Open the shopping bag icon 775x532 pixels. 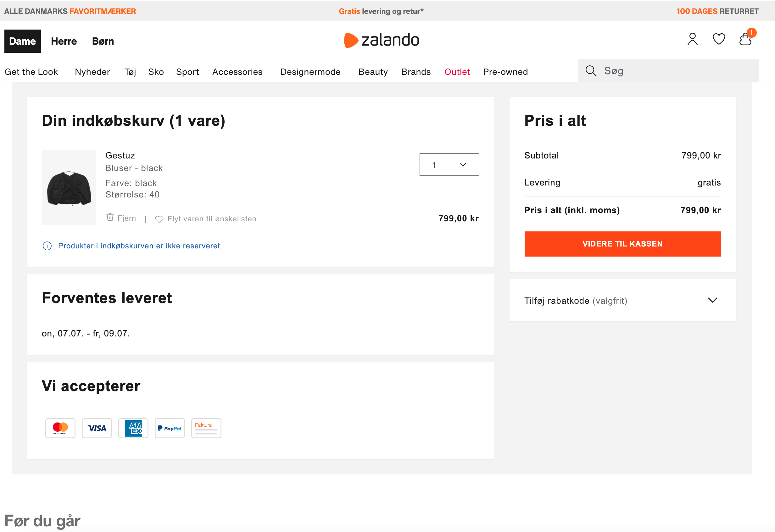[745, 39]
